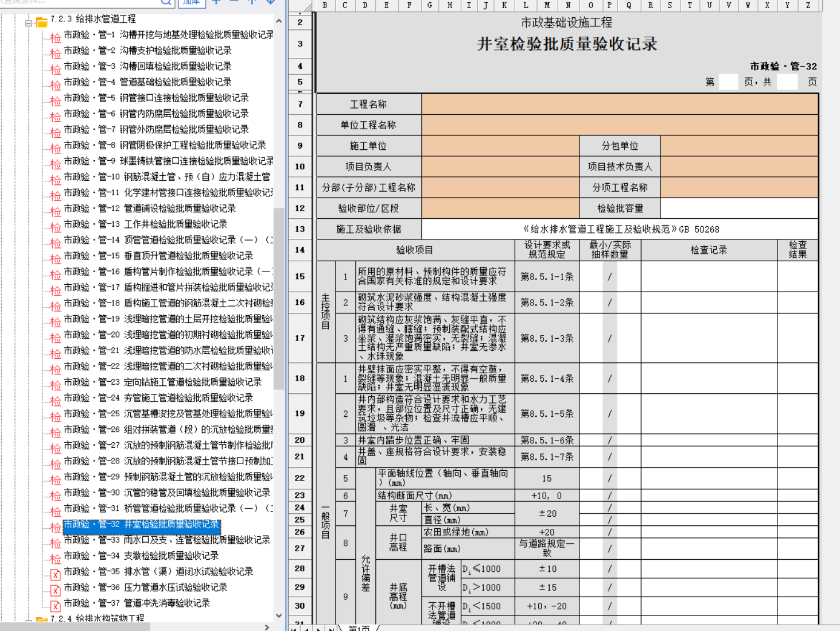Click the search magnifier icon in query box
Image resolution: width=840 pixels, height=631 pixels.
click(165, 2)
